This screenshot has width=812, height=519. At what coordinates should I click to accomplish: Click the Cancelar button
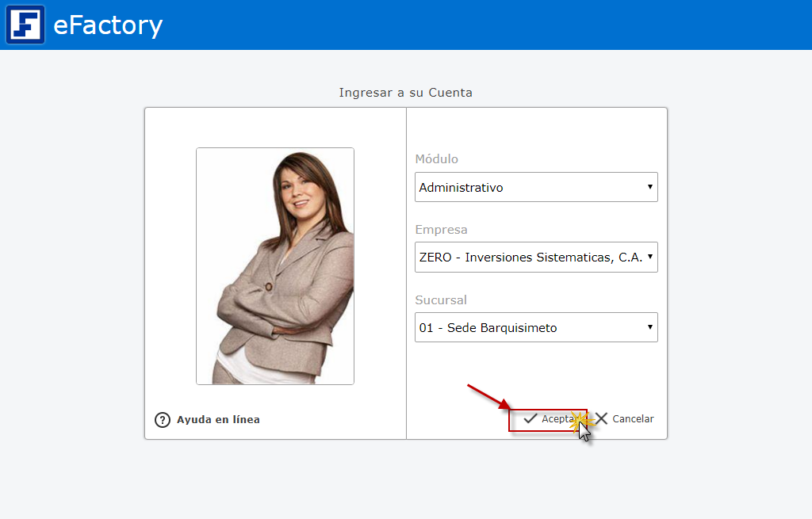point(625,418)
